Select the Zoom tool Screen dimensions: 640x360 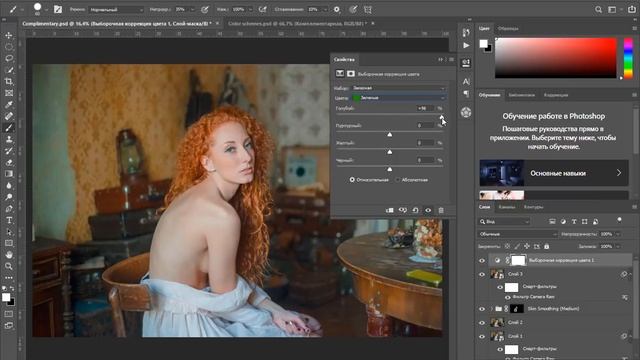[9, 266]
